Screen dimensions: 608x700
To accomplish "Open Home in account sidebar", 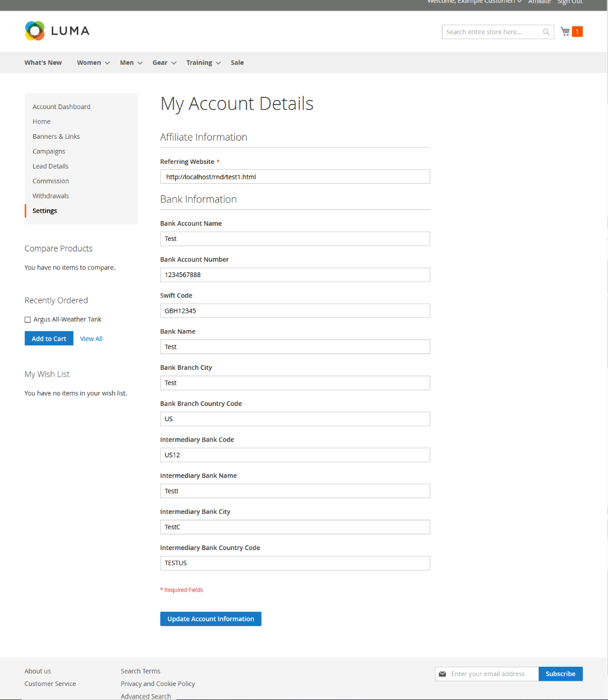I will 41,121.
